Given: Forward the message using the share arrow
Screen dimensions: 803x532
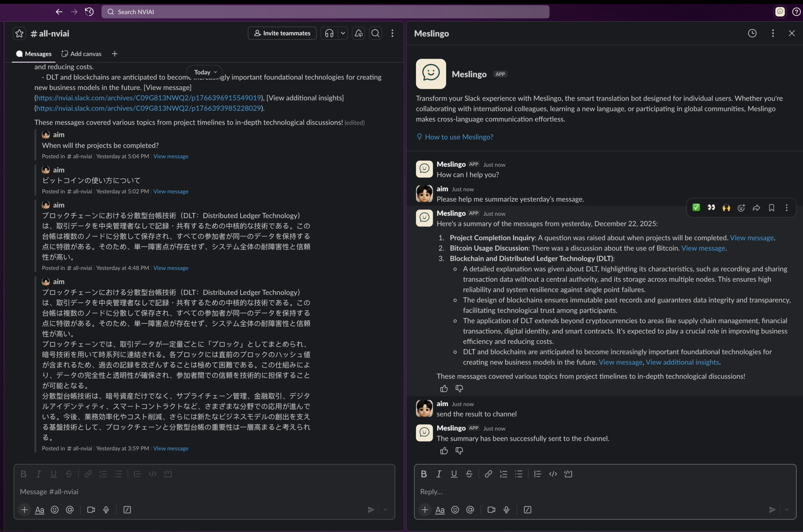Looking at the screenshot, I should point(756,208).
